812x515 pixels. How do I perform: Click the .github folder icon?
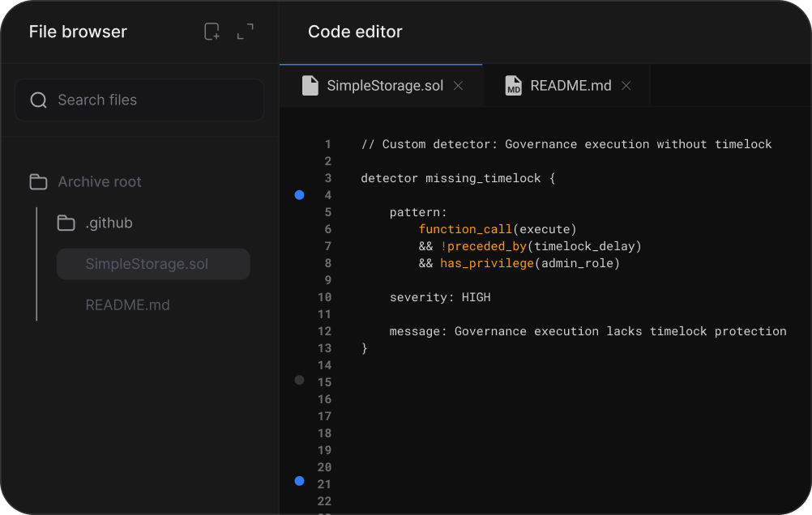(66, 223)
